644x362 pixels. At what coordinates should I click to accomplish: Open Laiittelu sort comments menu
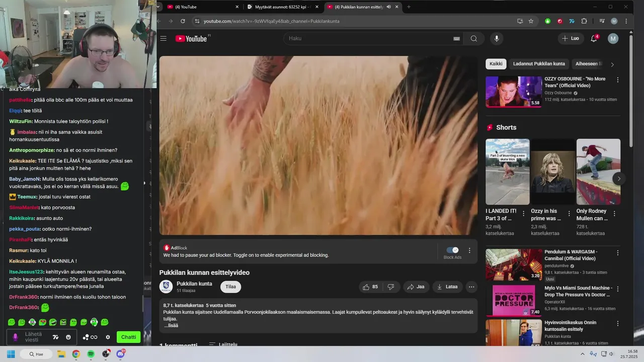(223, 344)
